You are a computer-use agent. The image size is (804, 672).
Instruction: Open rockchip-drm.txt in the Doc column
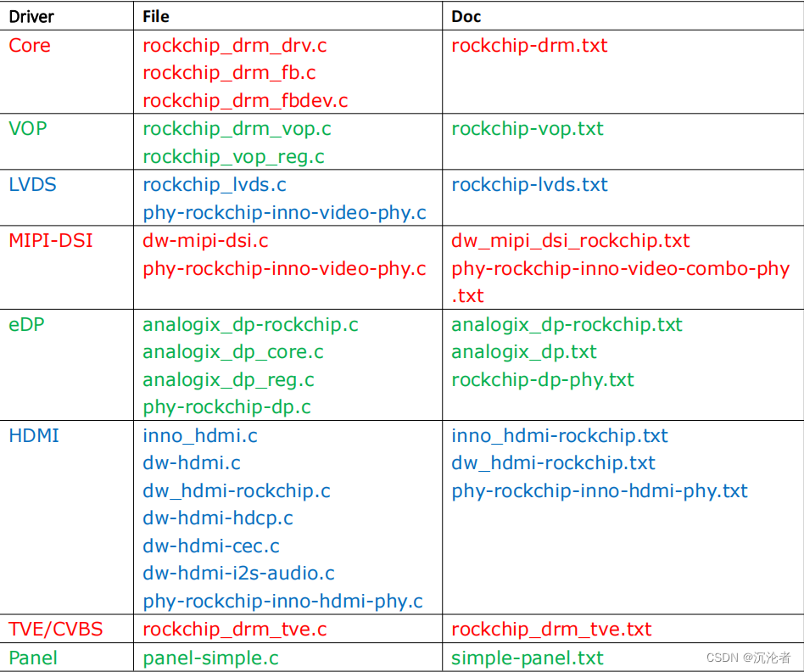(x=529, y=46)
